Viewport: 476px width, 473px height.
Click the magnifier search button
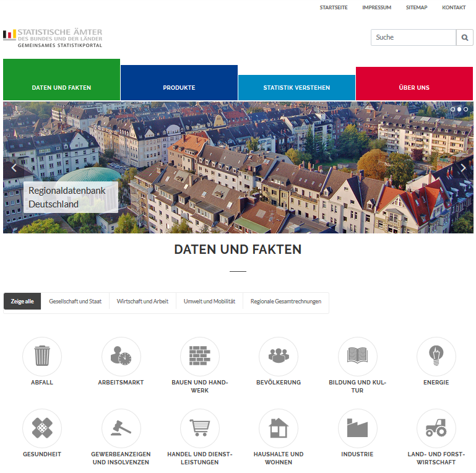(x=464, y=37)
